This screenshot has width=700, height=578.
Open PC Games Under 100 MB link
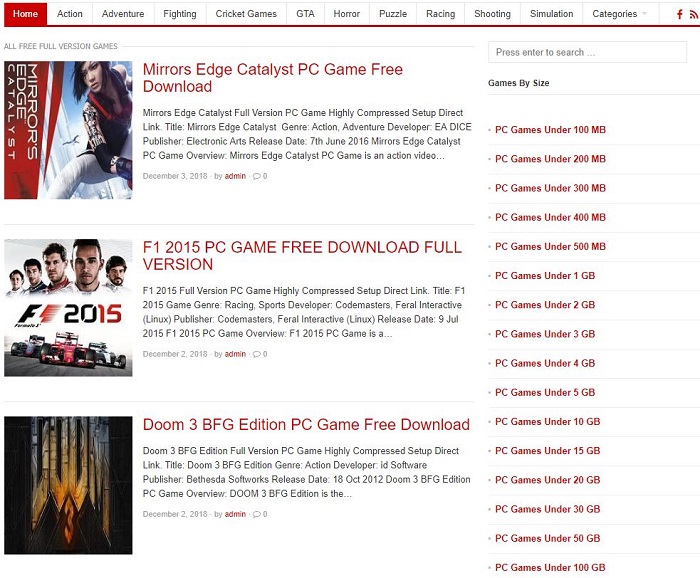click(550, 130)
